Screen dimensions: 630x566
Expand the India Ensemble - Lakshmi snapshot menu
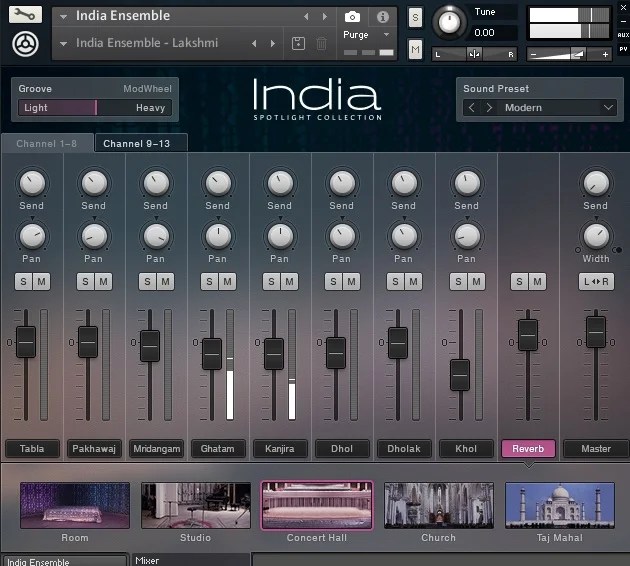pyautogui.click(x=63, y=43)
